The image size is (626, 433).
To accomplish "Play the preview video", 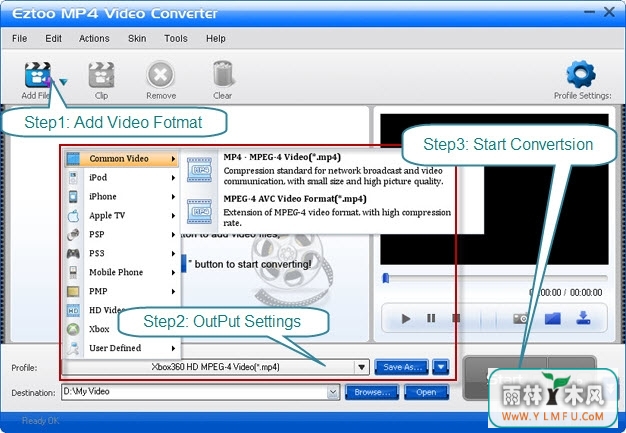I will (406, 318).
